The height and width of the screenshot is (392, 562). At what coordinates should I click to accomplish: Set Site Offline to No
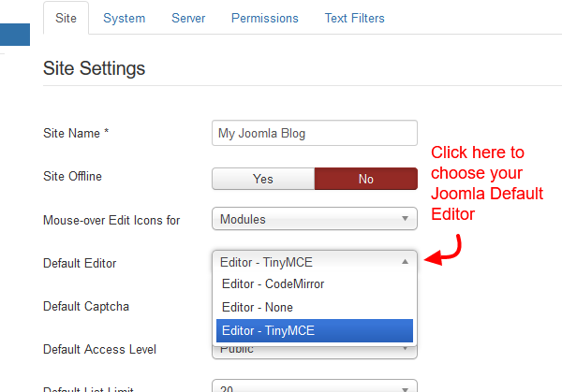pyautogui.click(x=366, y=179)
